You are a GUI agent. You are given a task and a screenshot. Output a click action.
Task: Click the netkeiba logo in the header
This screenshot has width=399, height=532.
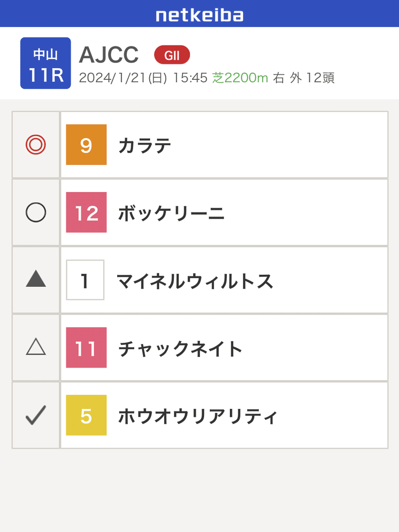click(199, 15)
